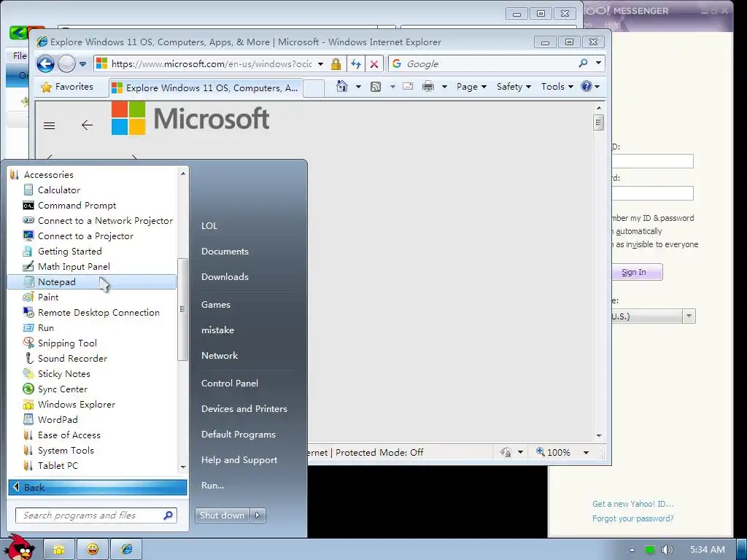Open Downloads from Start menu
747x560 pixels.
pyautogui.click(x=225, y=276)
